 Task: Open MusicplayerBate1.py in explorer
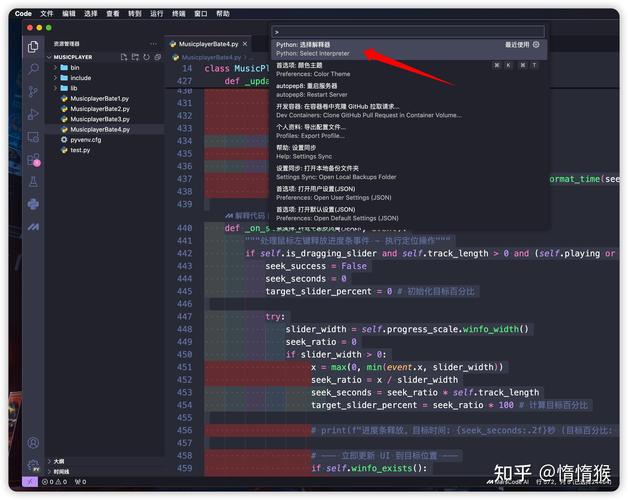pyautogui.click(x=100, y=99)
